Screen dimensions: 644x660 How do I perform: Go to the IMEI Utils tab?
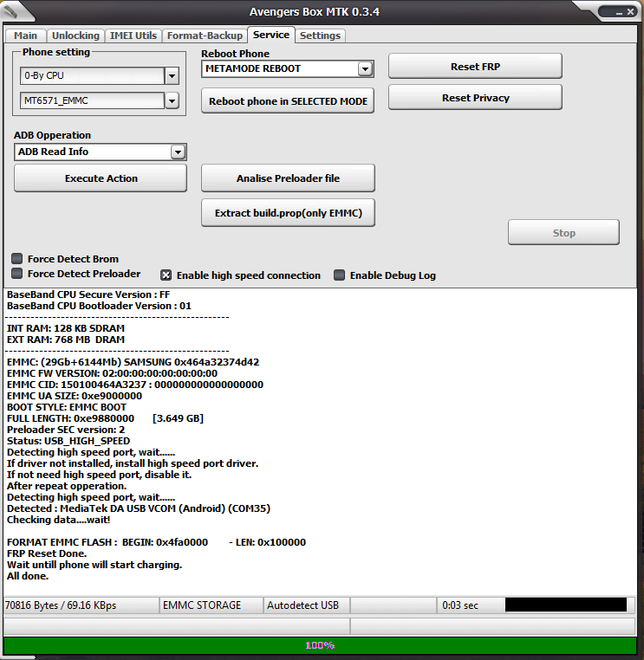click(x=133, y=36)
